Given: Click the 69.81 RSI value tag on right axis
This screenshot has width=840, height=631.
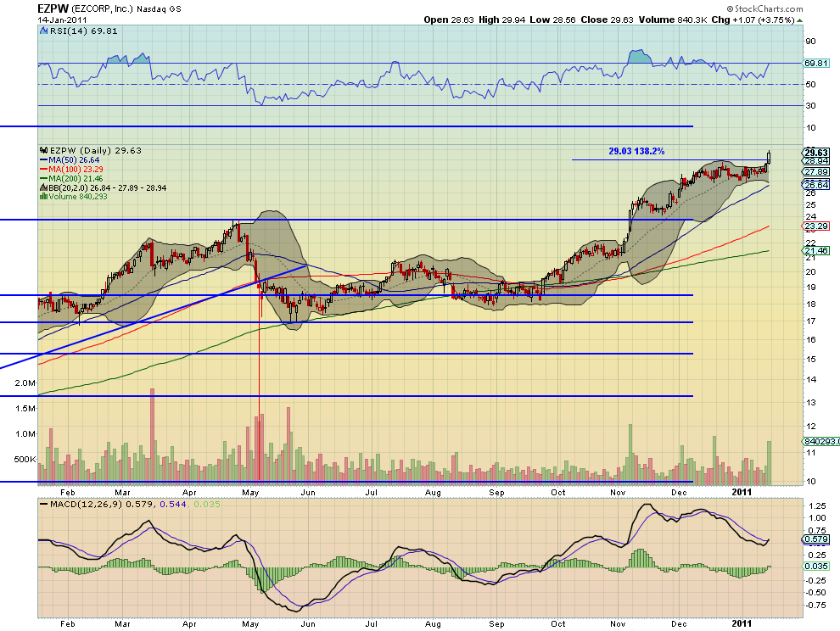Looking at the screenshot, I should point(816,64).
